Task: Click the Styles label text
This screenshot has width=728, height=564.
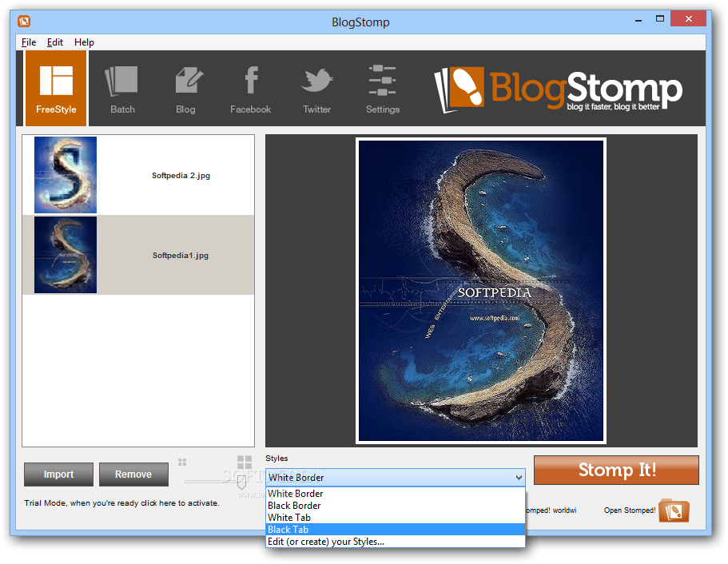Action: (276, 459)
